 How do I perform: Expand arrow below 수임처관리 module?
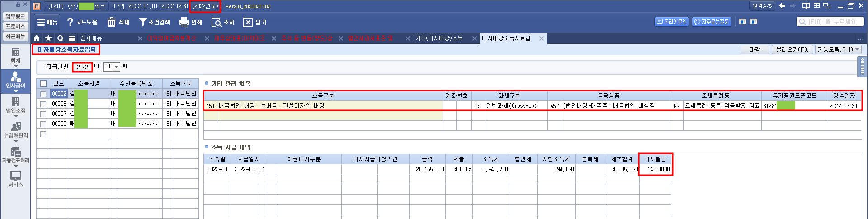tap(15, 141)
